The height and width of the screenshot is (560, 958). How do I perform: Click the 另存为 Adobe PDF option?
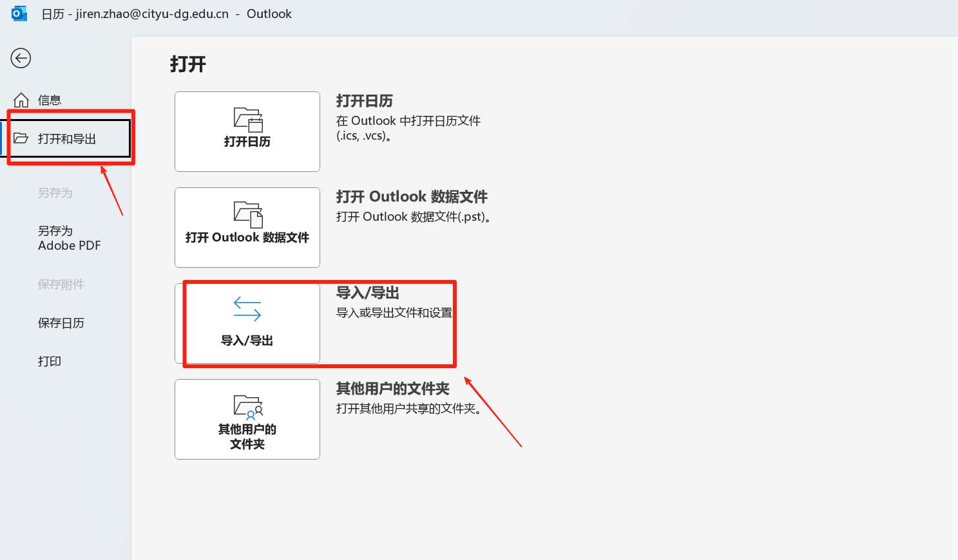tap(70, 238)
